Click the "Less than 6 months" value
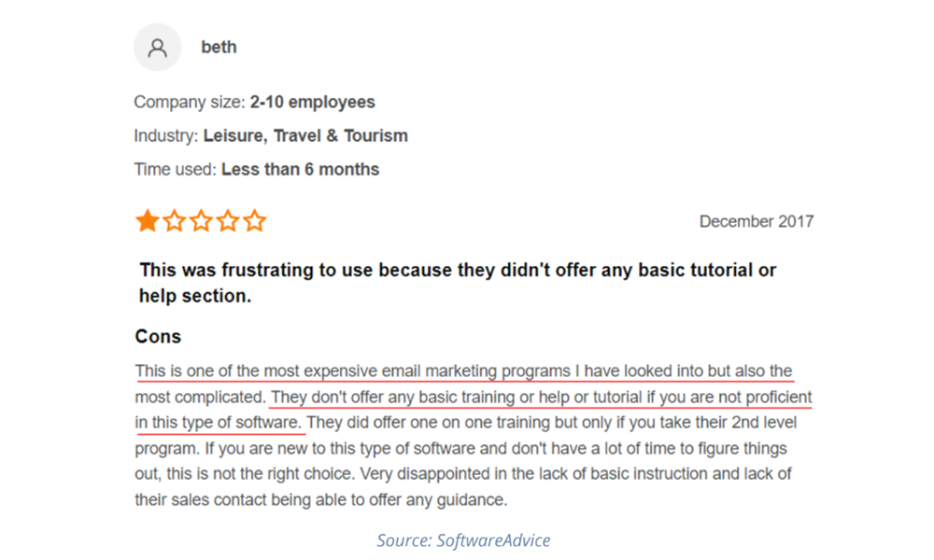This screenshot has height=560, width=934. (300, 170)
